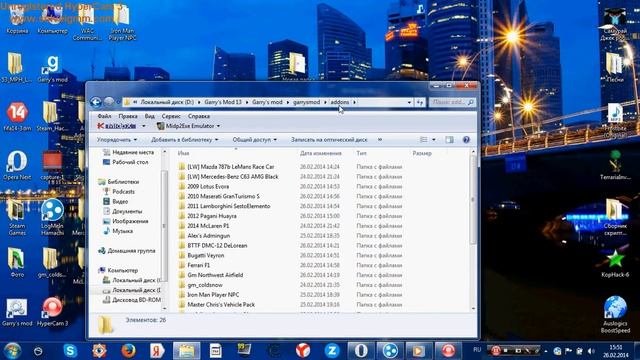Viewport: 640px width, 360px height.
Task: Expand the address bar history dropdown
Action: (409, 102)
